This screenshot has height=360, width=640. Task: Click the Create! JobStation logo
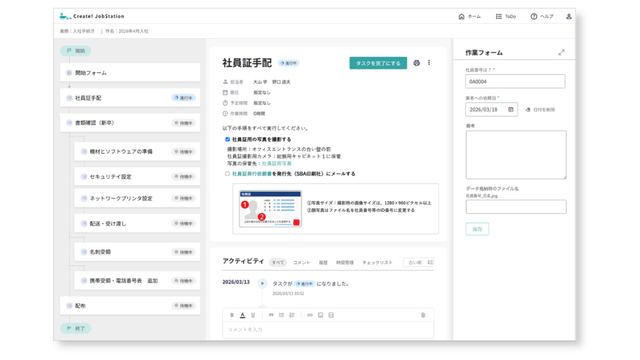(91, 16)
